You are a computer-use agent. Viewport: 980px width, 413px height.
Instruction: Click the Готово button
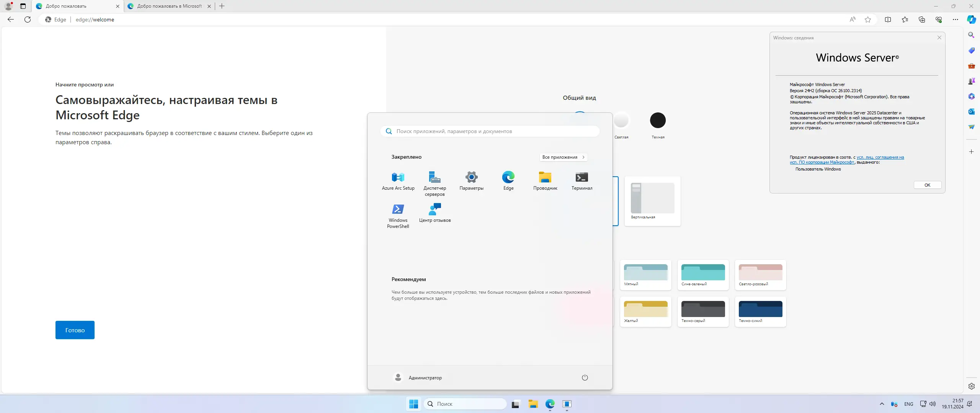click(x=75, y=330)
